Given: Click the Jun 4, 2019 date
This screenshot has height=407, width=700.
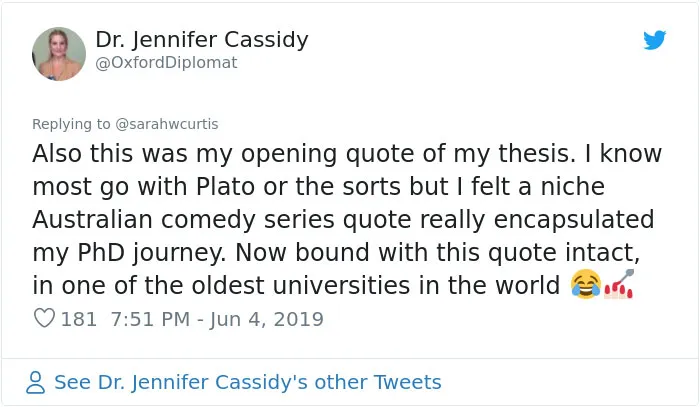Looking at the screenshot, I should click(x=267, y=319).
